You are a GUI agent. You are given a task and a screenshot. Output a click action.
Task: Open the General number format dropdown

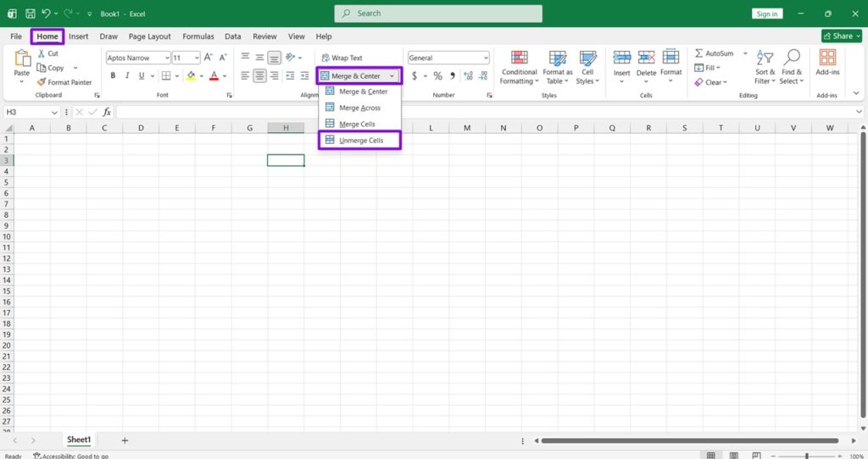486,58
